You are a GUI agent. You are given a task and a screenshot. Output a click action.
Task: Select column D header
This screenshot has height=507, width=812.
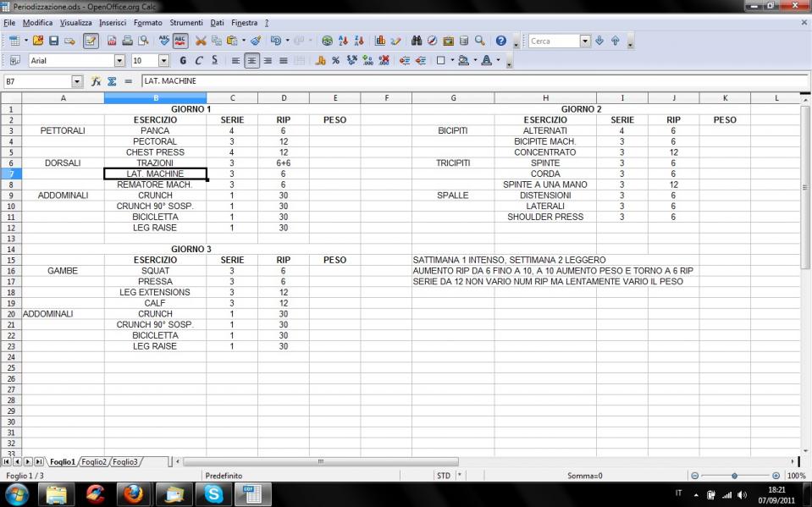coord(284,98)
